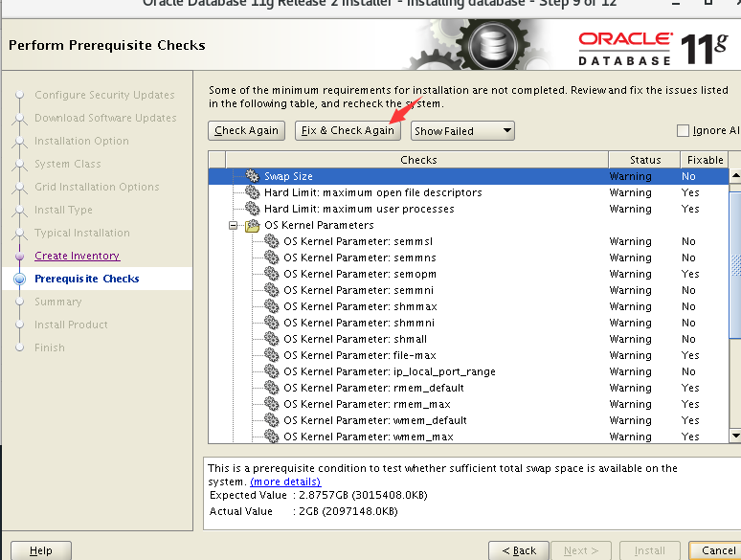Open the more details link

click(285, 482)
